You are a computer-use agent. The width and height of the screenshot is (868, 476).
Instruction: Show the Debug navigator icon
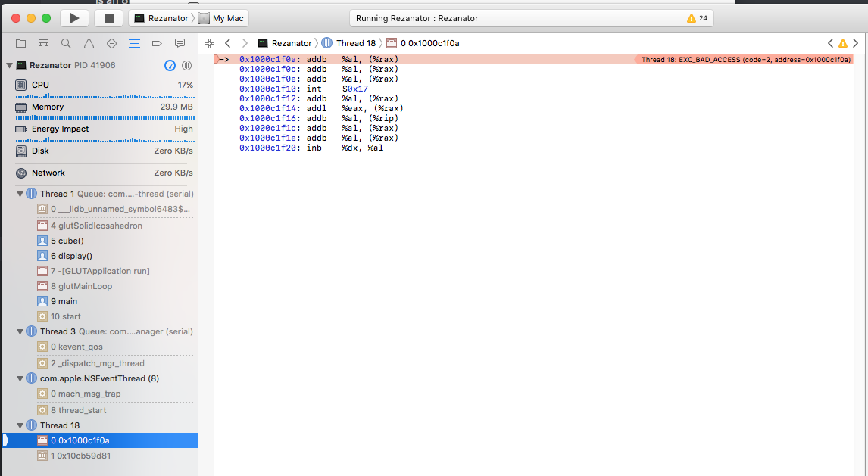click(134, 43)
